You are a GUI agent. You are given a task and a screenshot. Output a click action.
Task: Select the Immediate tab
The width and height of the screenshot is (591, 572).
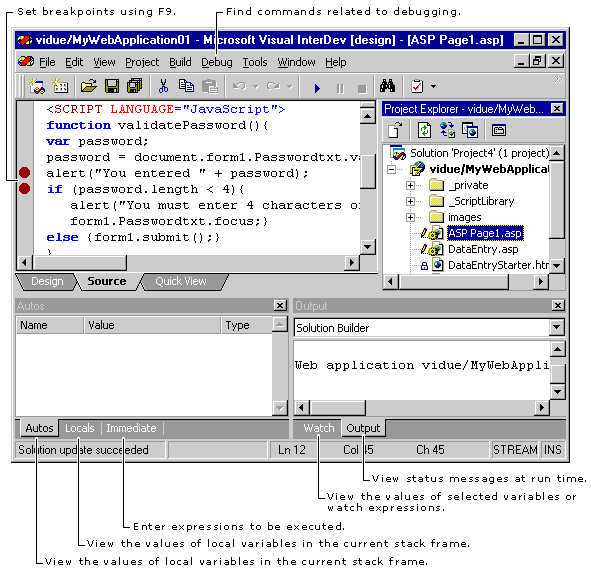131,428
